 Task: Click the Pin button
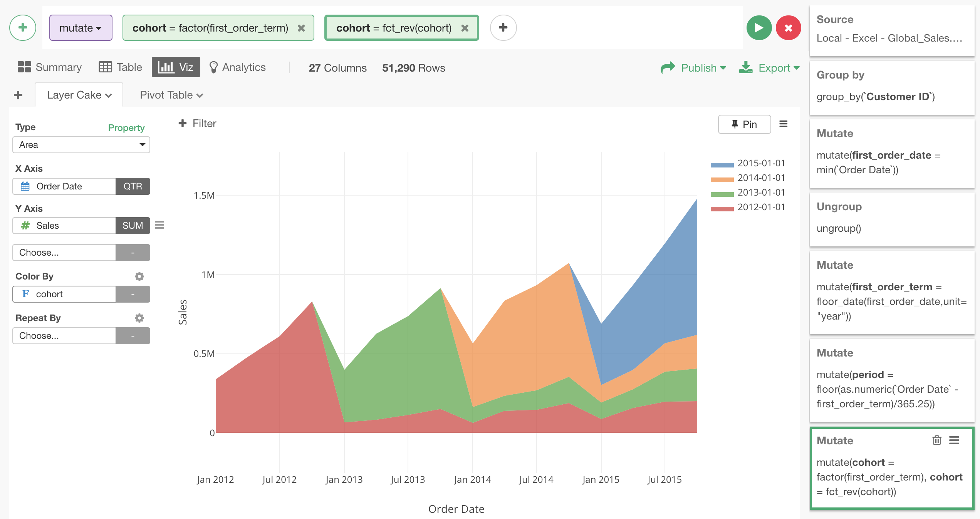pos(744,124)
